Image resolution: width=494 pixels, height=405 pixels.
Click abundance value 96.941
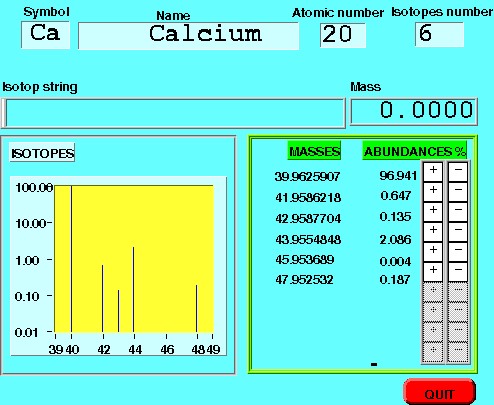tap(398, 175)
